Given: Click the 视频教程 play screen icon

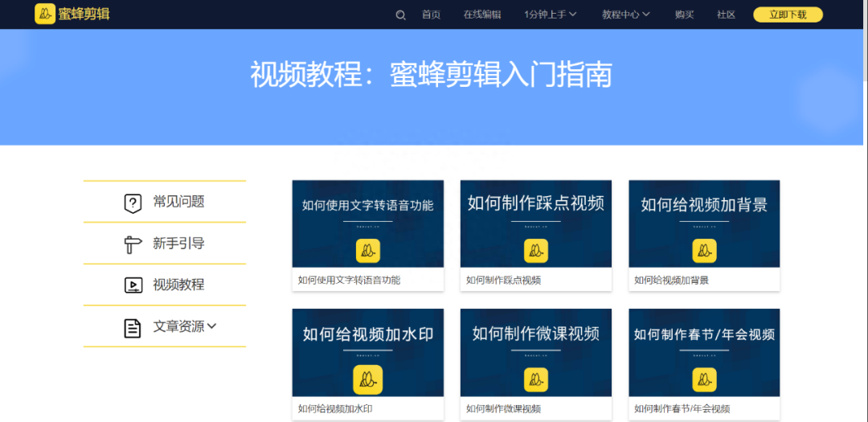Looking at the screenshot, I should pos(133,285).
